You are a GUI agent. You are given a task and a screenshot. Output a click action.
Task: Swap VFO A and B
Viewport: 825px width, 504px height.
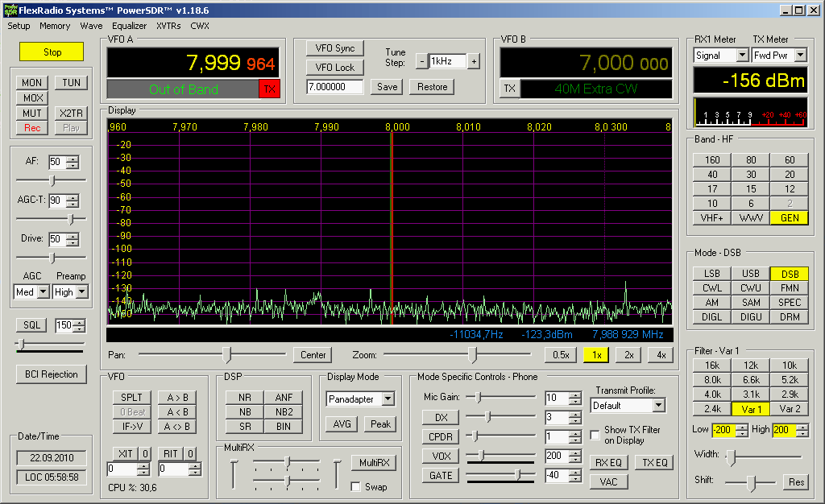point(177,427)
